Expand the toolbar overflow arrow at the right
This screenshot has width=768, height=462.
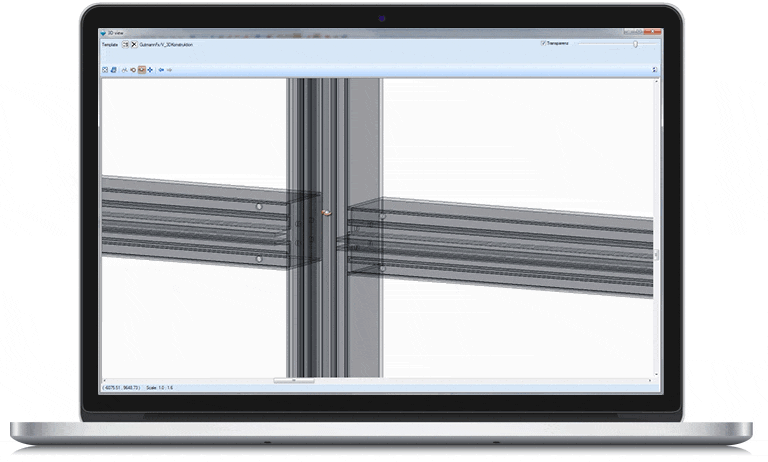click(x=655, y=70)
